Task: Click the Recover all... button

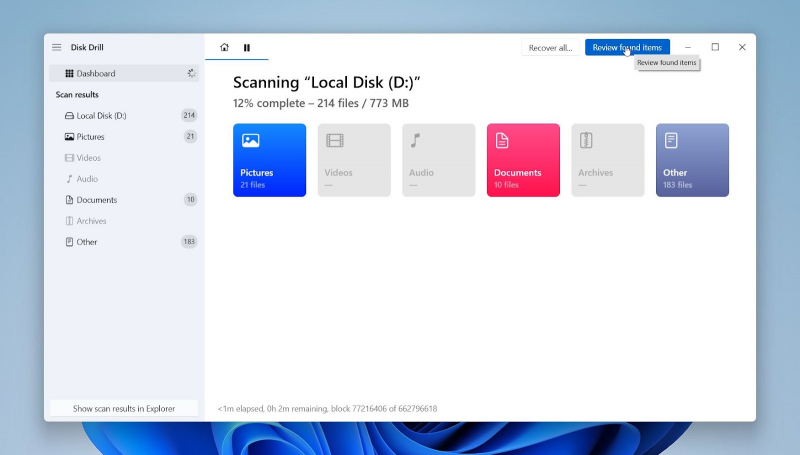Action: [550, 47]
